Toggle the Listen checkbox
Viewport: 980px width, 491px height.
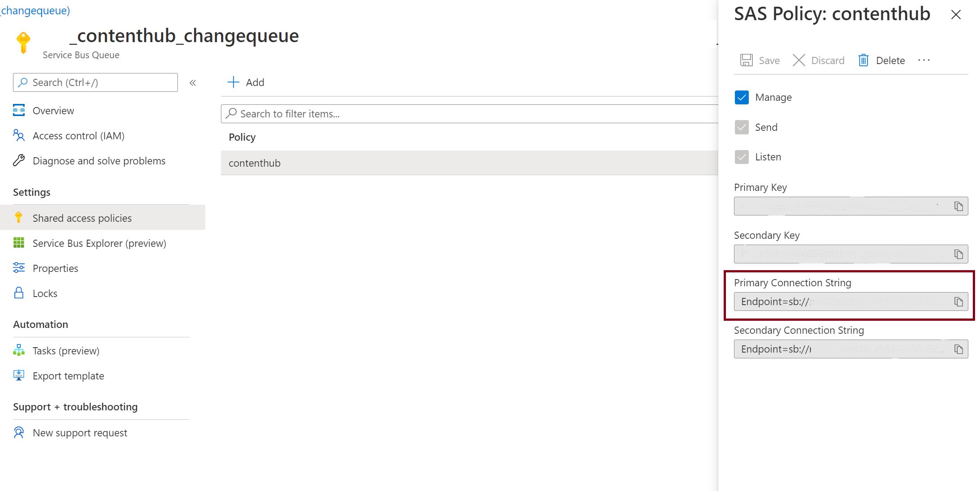tap(742, 157)
